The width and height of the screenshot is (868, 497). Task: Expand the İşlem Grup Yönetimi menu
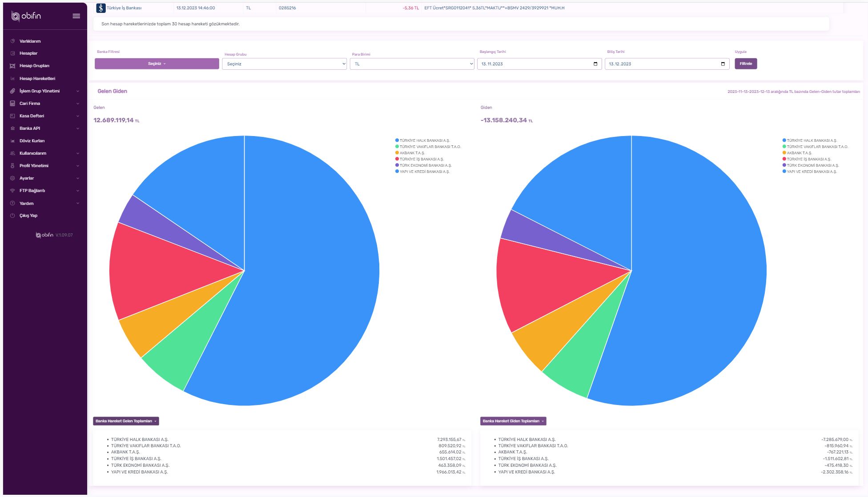coord(40,91)
